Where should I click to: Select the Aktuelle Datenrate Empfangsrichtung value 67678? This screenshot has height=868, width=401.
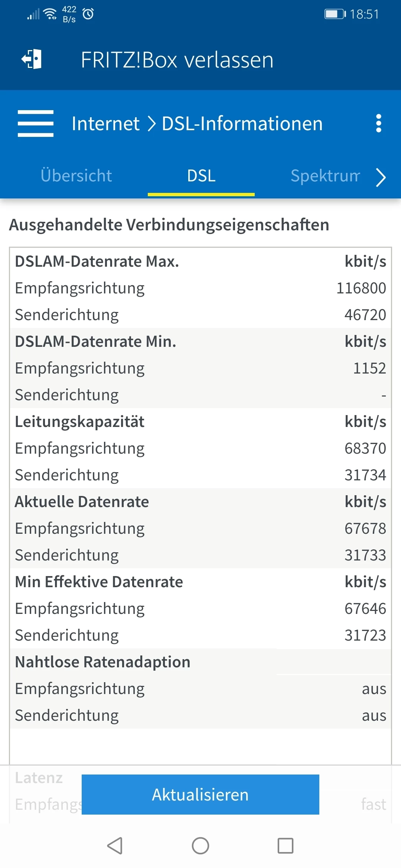tap(365, 528)
